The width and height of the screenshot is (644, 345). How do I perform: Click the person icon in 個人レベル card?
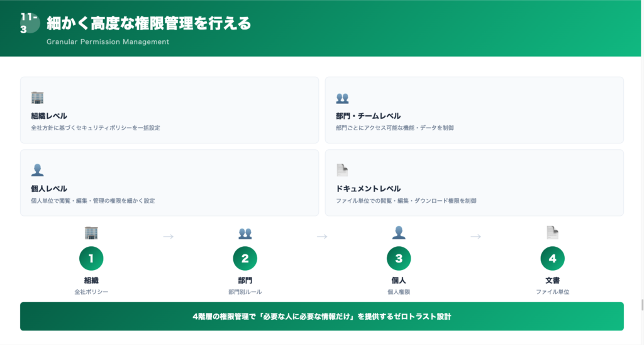(x=37, y=170)
